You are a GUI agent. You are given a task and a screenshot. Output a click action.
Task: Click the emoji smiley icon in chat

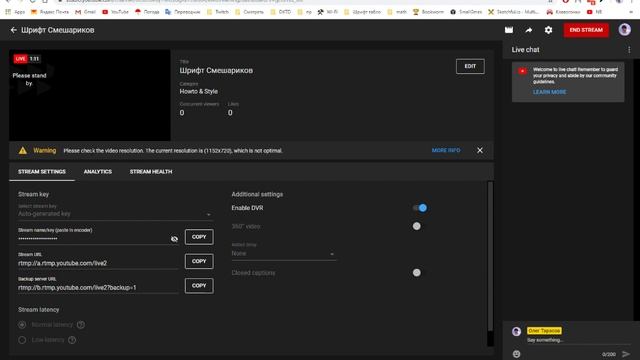coord(516,354)
